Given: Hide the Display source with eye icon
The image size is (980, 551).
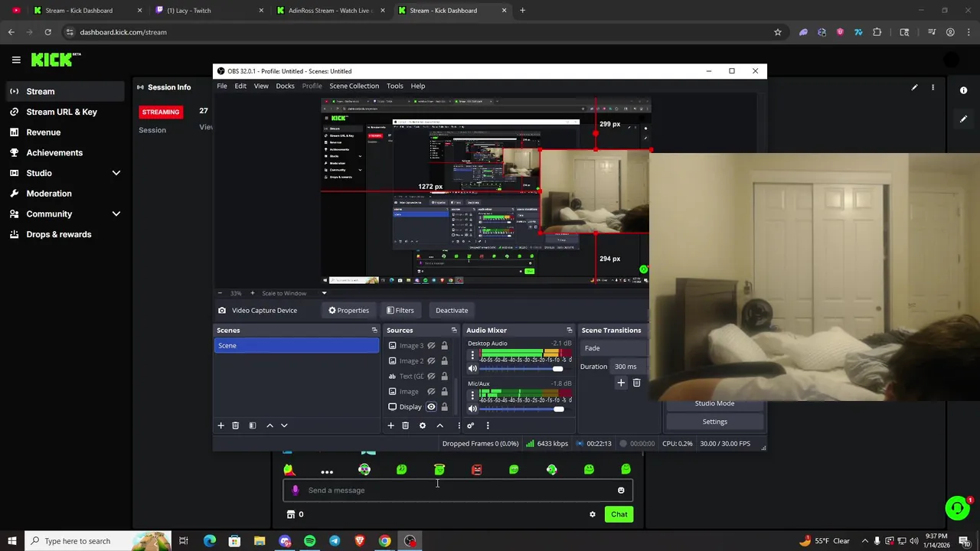Looking at the screenshot, I should pyautogui.click(x=431, y=407).
